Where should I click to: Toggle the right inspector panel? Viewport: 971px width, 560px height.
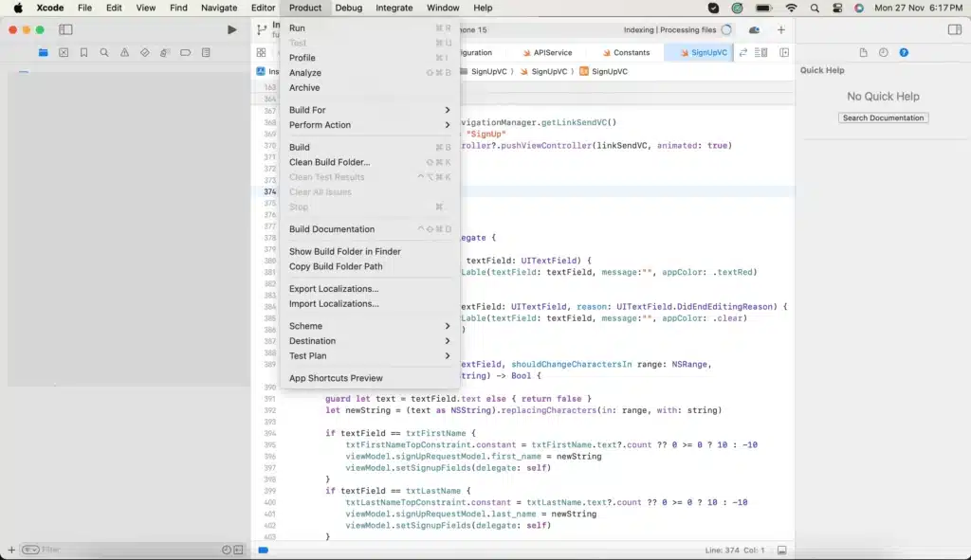[954, 30]
